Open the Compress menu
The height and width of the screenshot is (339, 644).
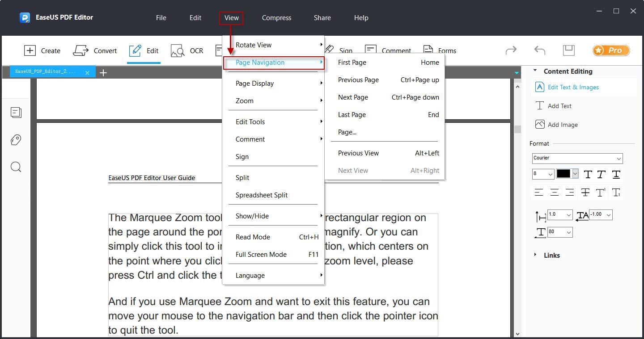[x=276, y=18]
